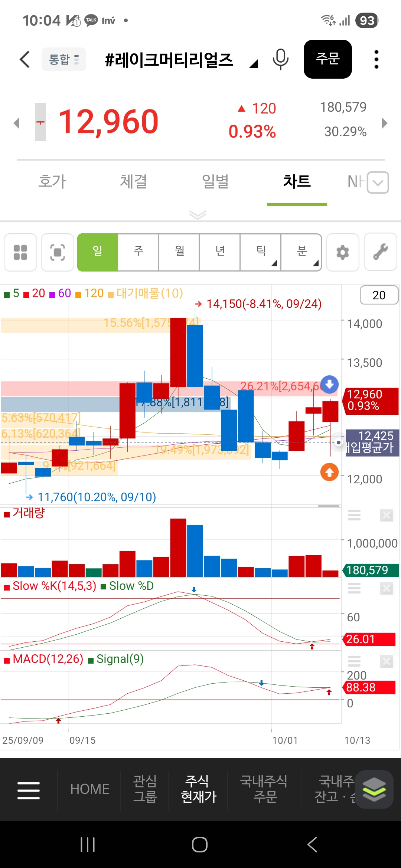
Task: Select the 일 daily chart period
Action: (98, 252)
